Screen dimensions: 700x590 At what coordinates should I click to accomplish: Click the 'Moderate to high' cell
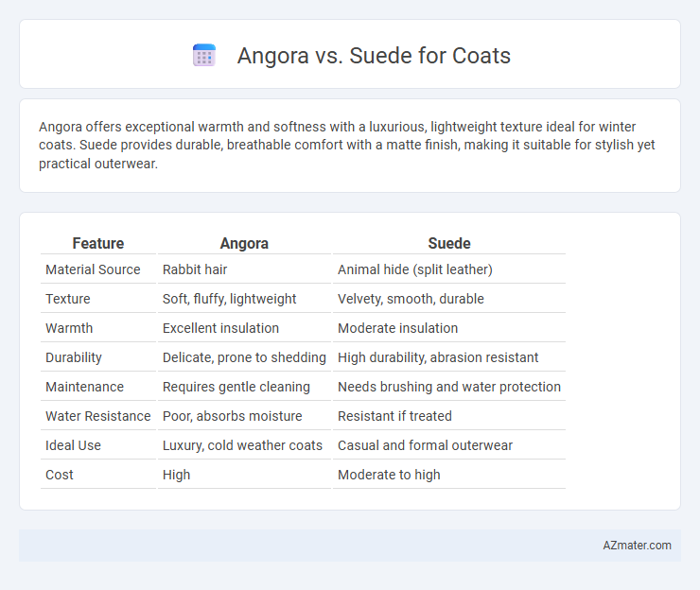click(x=389, y=475)
